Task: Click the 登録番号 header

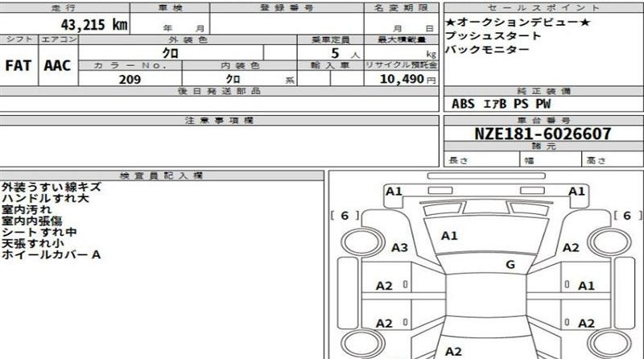Action: coord(287,8)
